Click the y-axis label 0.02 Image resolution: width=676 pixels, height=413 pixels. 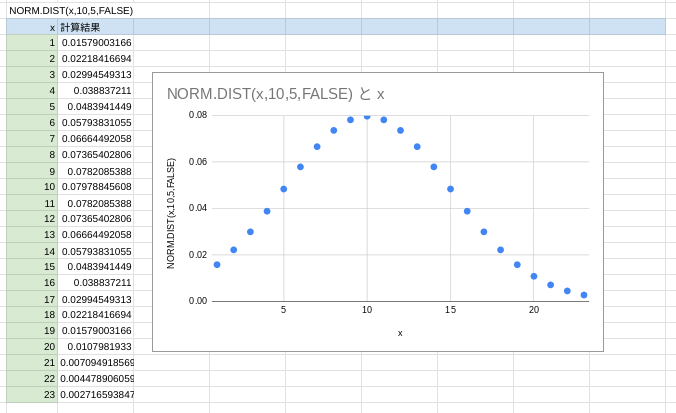coord(198,254)
